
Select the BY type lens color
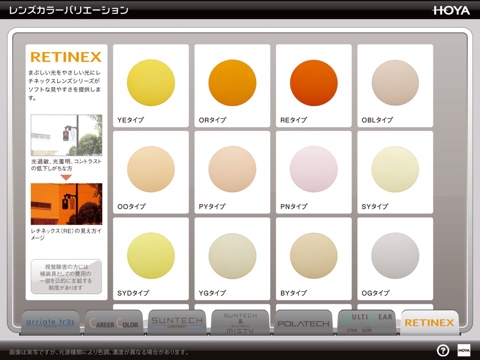click(314, 259)
